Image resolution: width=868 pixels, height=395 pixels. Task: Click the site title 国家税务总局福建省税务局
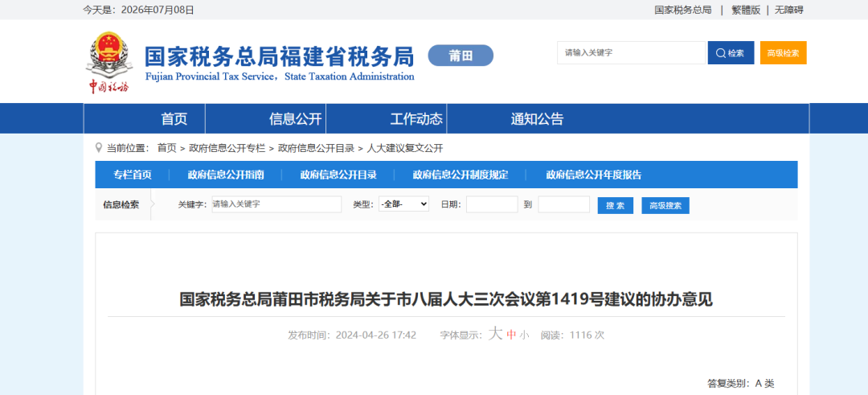(x=280, y=56)
